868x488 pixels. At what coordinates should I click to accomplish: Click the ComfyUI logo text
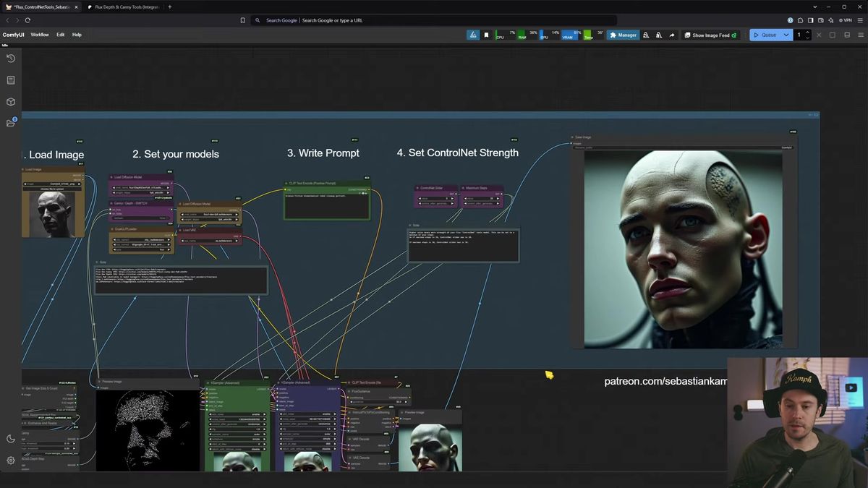[x=13, y=35]
